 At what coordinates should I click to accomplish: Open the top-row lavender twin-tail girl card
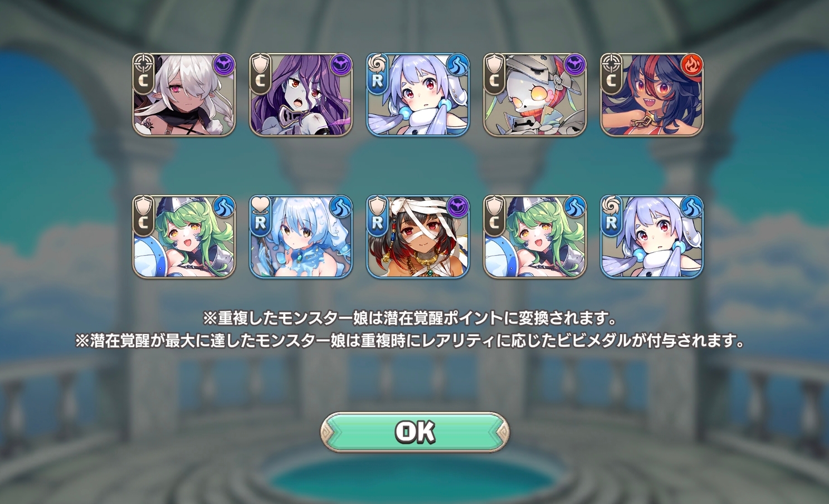(418, 95)
